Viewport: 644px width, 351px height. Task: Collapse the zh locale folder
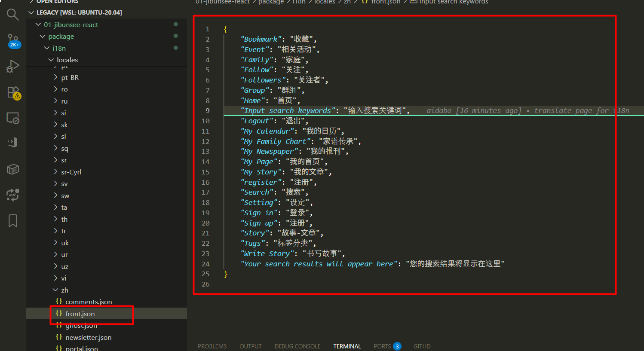tap(64, 290)
